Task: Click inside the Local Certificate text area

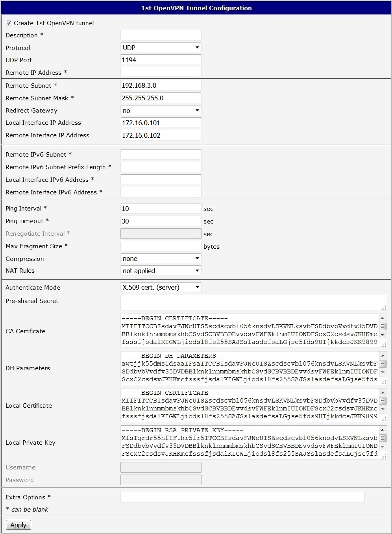Action: tap(250, 405)
